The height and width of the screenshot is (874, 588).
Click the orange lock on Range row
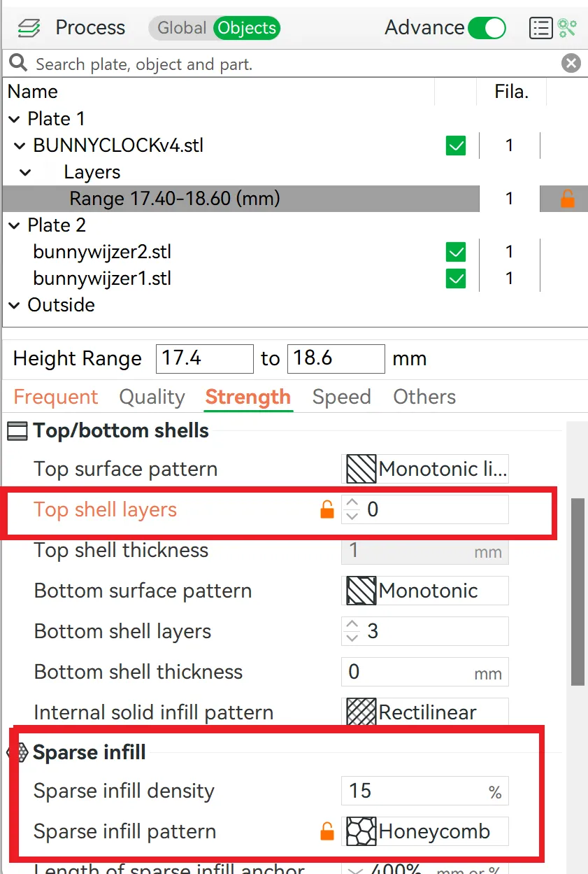point(568,199)
